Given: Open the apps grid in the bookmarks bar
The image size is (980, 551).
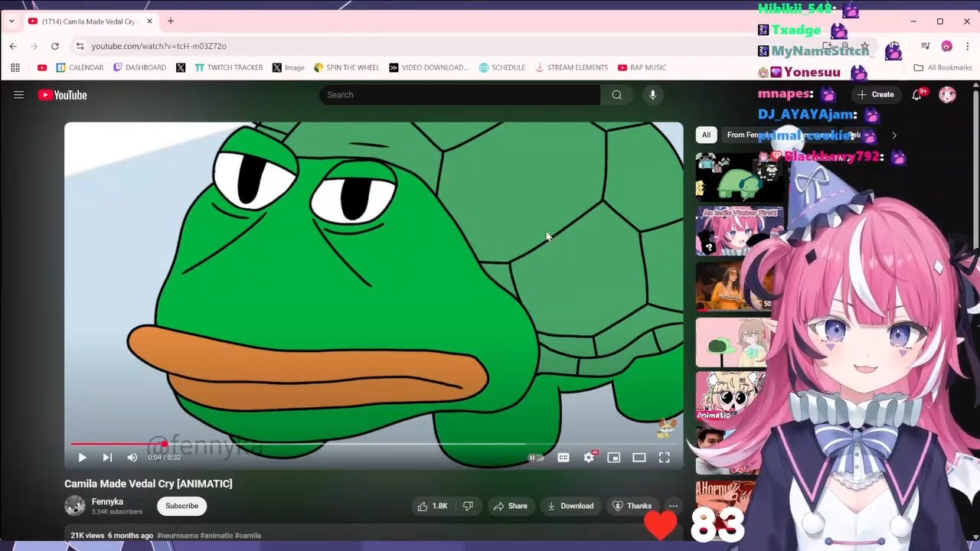Looking at the screenshot, I should tap(15, 67).
